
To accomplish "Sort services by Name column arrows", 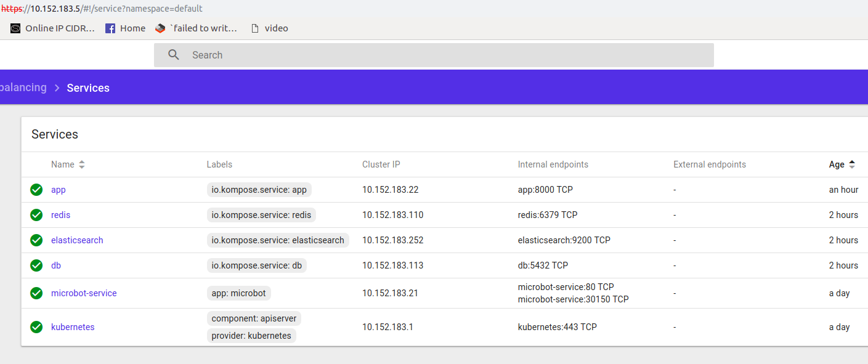I will point(82,164).
